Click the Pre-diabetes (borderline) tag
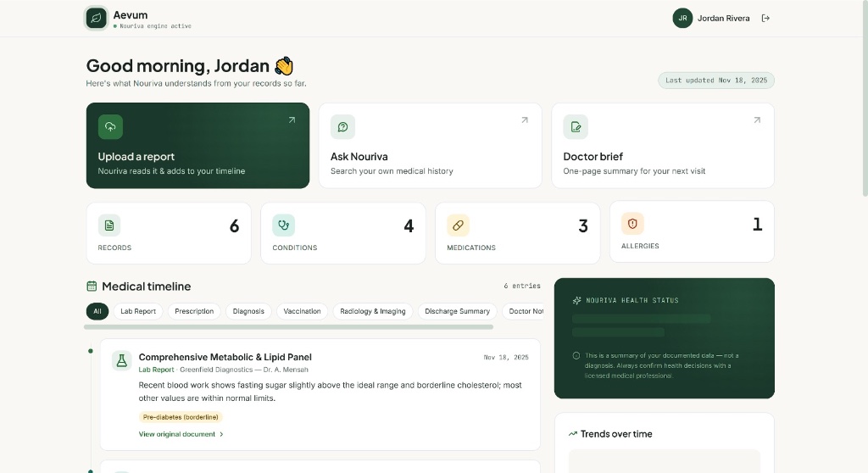The height and width of the screenshot is (473, 868). click(181, 417)
